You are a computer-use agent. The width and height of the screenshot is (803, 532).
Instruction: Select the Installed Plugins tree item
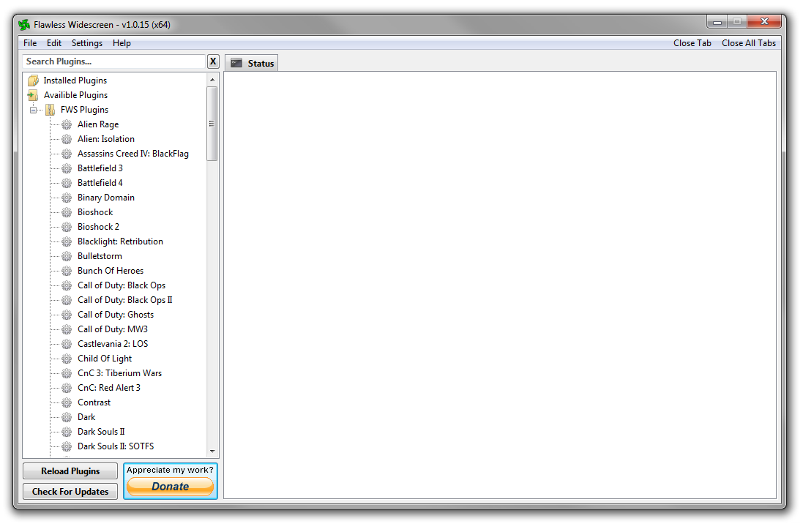[75, 80]
